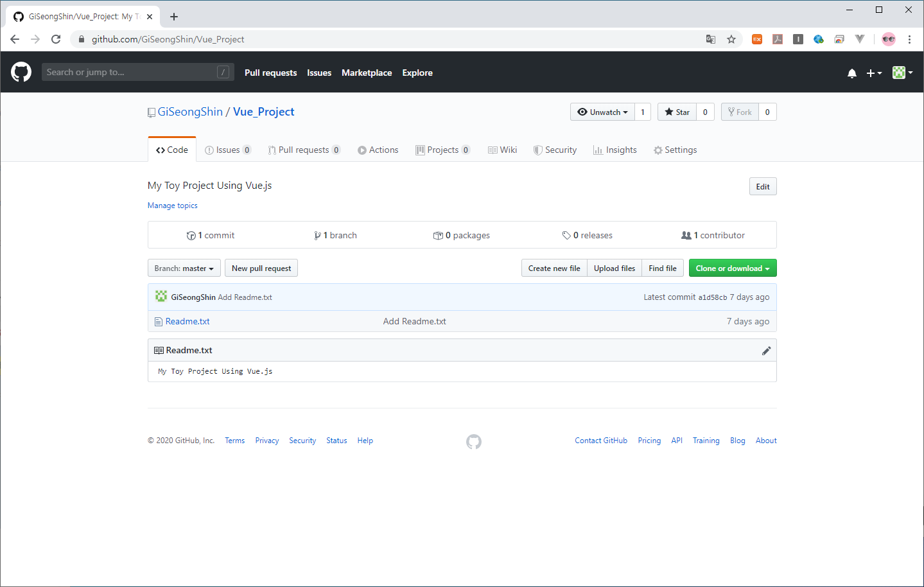Click the globe extension icon

pyautogui.click(x=819, y=39)
